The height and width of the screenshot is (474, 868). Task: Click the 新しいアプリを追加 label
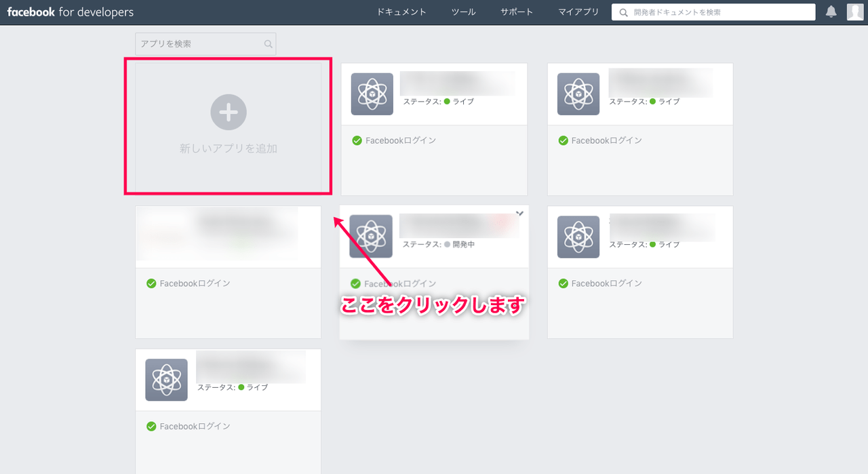(x=229, y=149)
